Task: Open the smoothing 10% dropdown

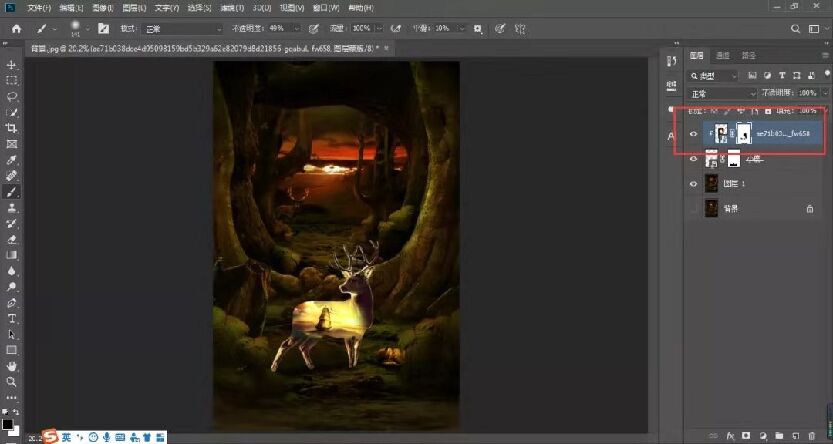Action: pos(462,29)
